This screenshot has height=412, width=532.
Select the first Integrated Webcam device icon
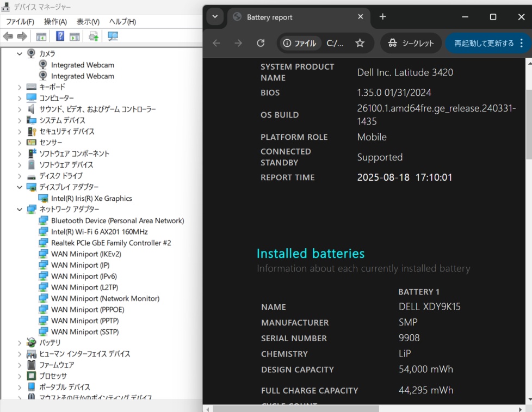click(43, 64)
